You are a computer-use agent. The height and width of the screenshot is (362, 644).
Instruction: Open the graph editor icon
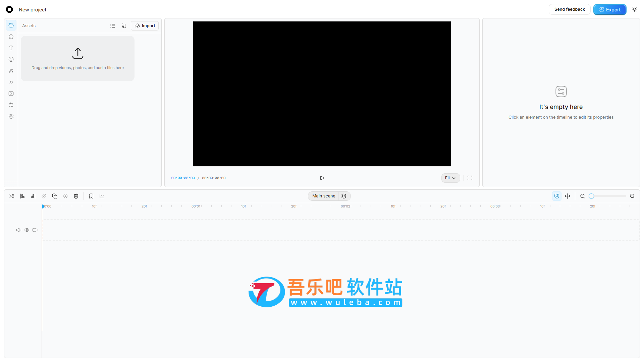102,196
